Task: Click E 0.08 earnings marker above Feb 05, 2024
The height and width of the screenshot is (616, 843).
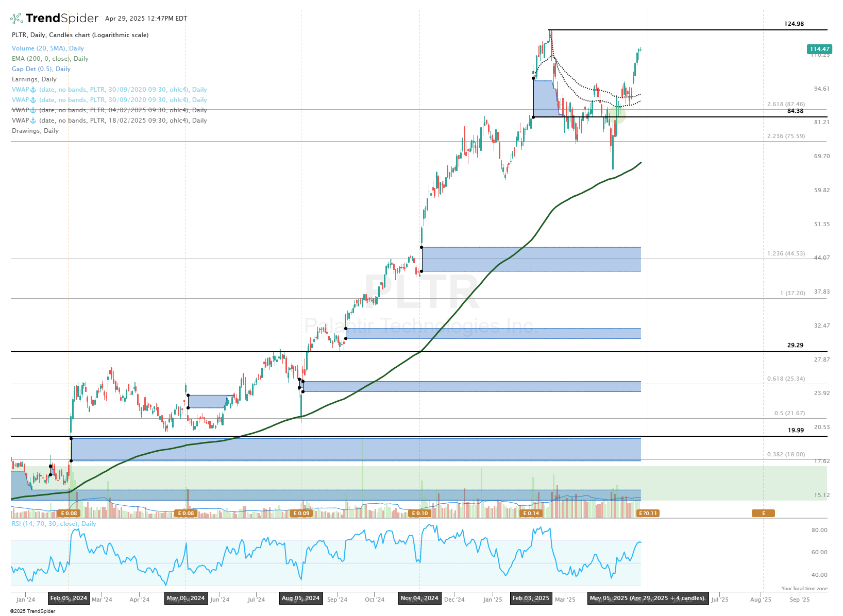Action: (69, 513)
